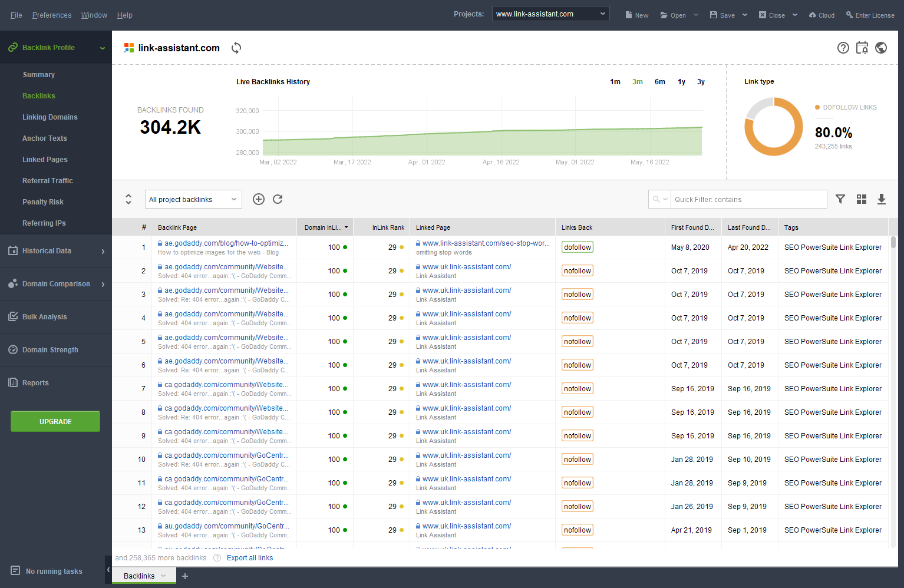904x588 pixels.
Task: Click the green UPGRADE button
Action: pyautogui.click(x=55, y=421)
